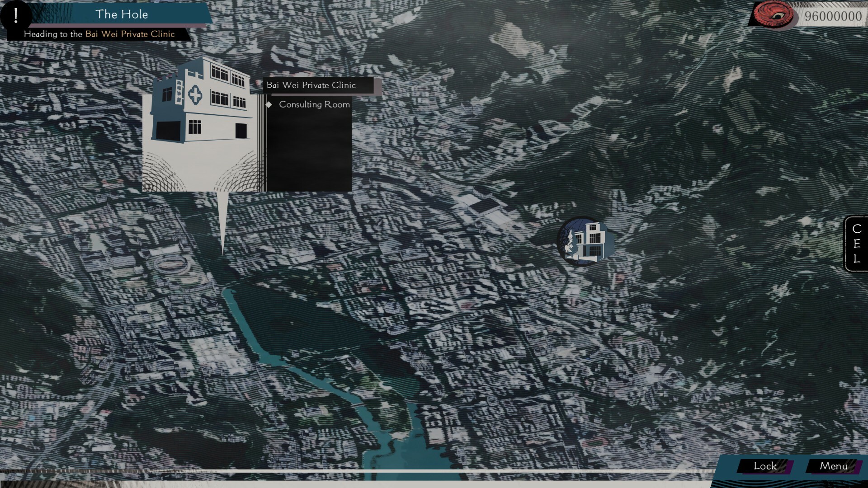This screenshot has width=868, height=488.
Task: Click the diamond bullet beside Consulting Room
Action: coord(270,104)
